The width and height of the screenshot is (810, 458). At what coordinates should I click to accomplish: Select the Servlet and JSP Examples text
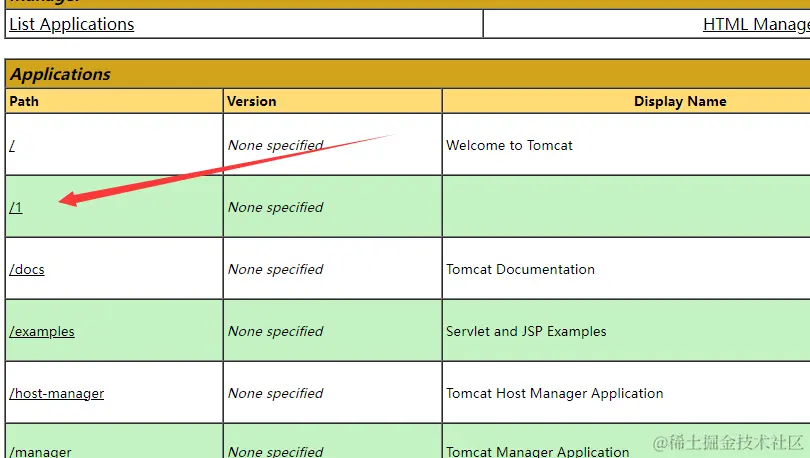(x=526, y=331)
